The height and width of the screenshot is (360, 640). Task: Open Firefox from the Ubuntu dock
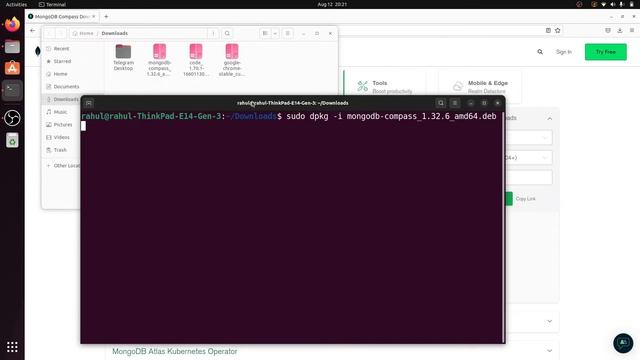coord(12,24)
